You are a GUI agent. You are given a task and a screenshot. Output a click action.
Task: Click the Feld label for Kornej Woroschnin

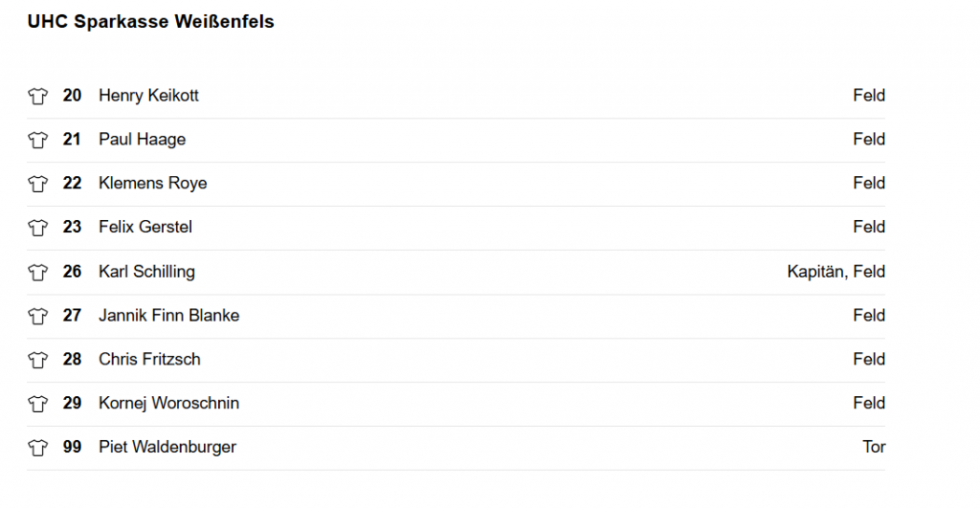869,403
